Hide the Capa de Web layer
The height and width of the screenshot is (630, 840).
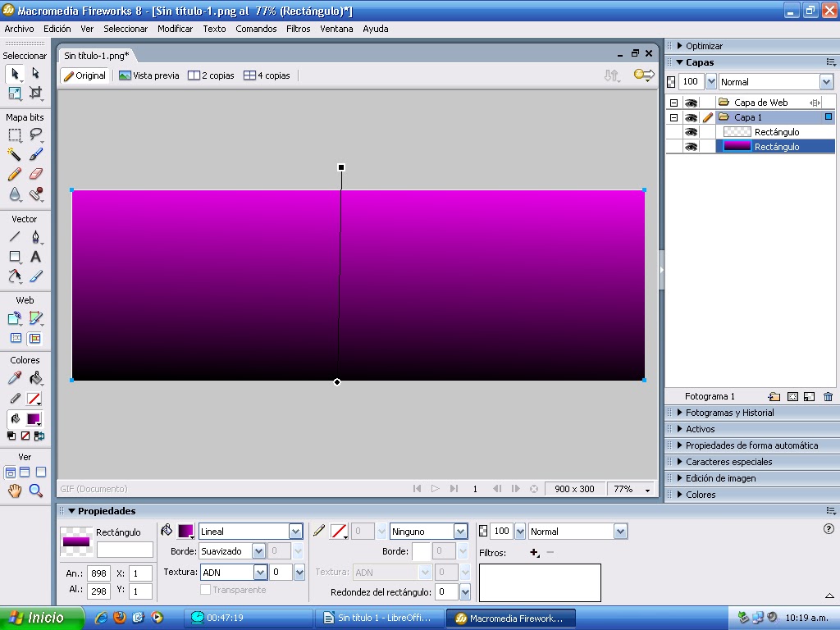coord(691,103)
